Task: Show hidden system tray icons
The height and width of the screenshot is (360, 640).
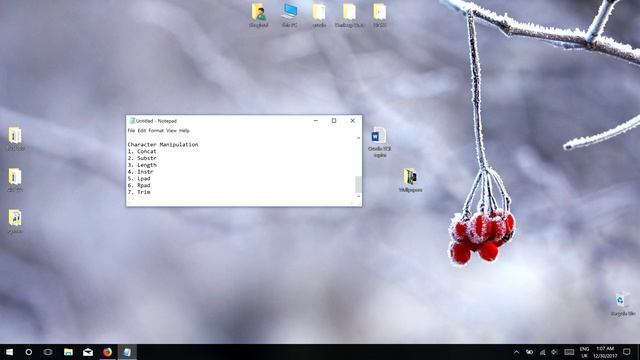Action: (x=516, y=352)
